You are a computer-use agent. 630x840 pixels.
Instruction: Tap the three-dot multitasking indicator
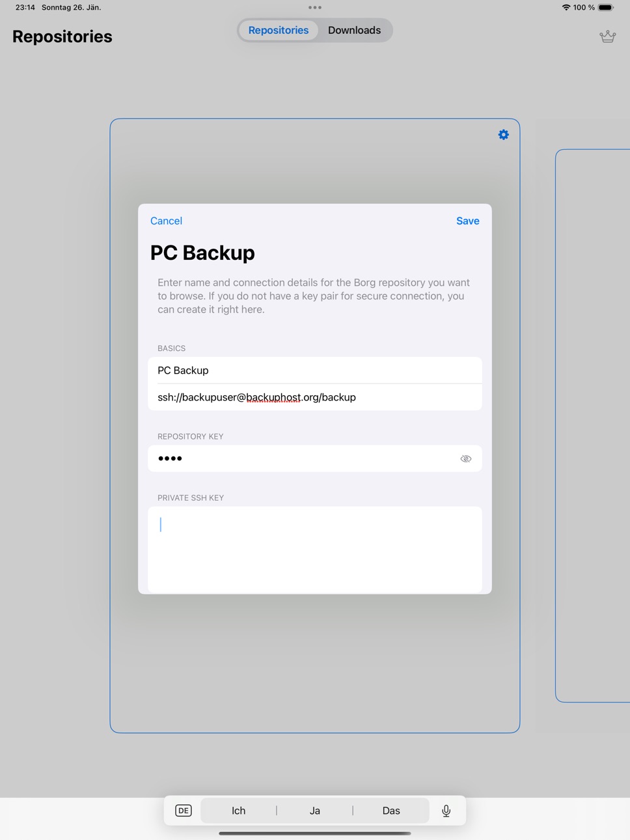315,8
